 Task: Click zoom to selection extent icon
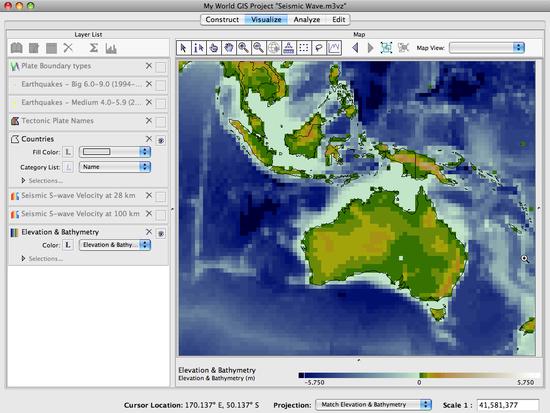click(x=403, y=48)
